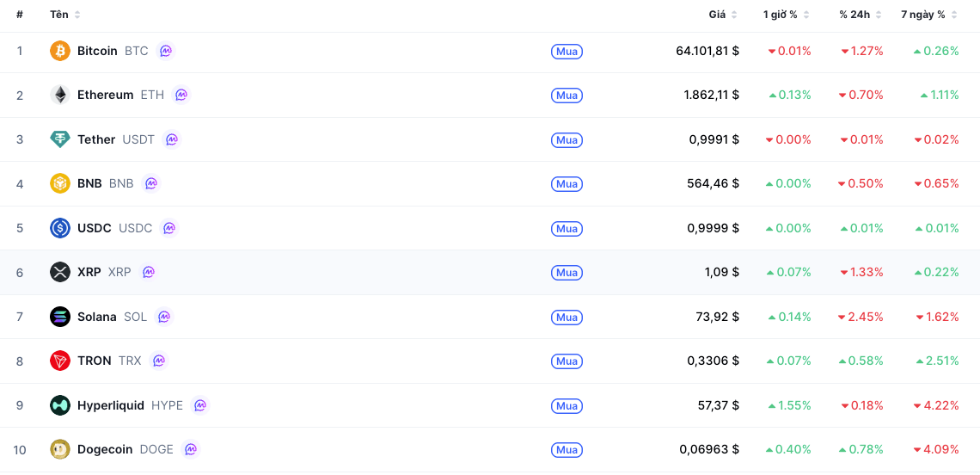Image resolution: width=980 pixels, height=475 pixels.
Task: Open the community chat icon in XRP row
Action: click(149, 272)
